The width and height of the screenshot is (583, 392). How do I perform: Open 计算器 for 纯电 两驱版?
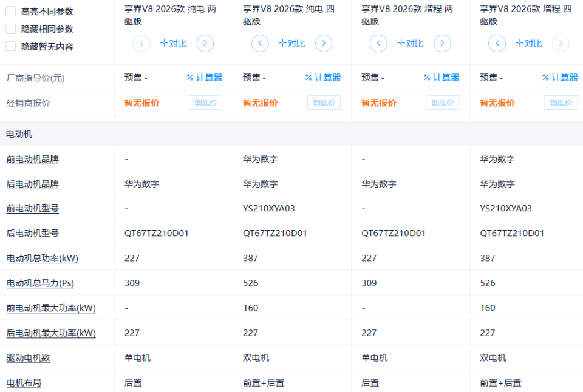pos(205,77)
